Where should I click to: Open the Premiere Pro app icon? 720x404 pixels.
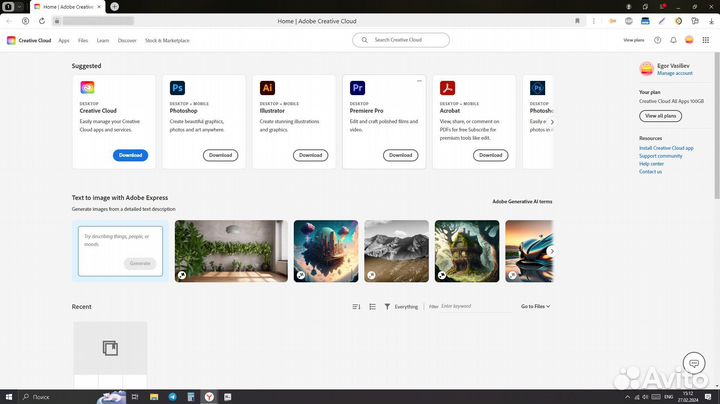(357, 88)
